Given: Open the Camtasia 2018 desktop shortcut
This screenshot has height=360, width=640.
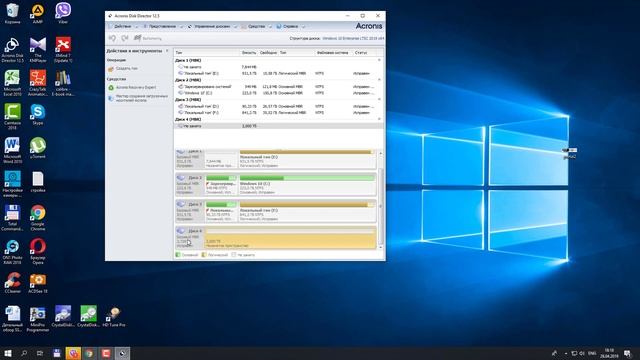Looking at the screenshot, I should pos(12,117).
